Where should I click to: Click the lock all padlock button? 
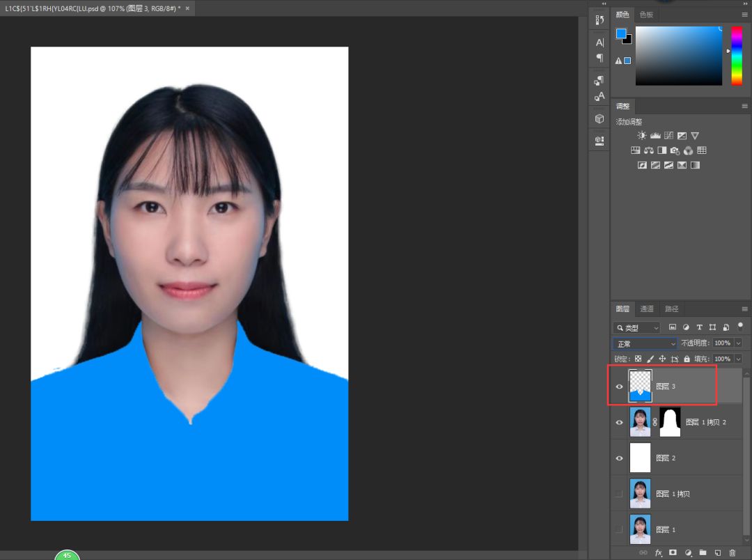coord(687,359)
